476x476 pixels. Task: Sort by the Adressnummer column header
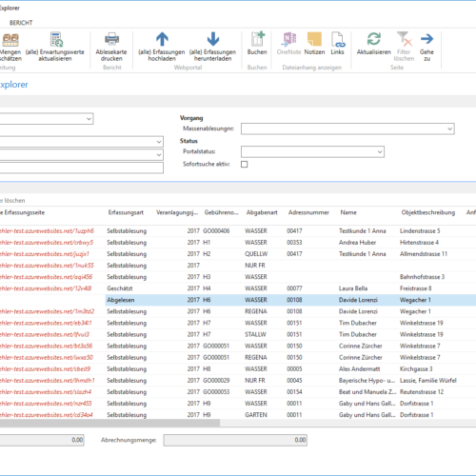click(x=308, y=212)
